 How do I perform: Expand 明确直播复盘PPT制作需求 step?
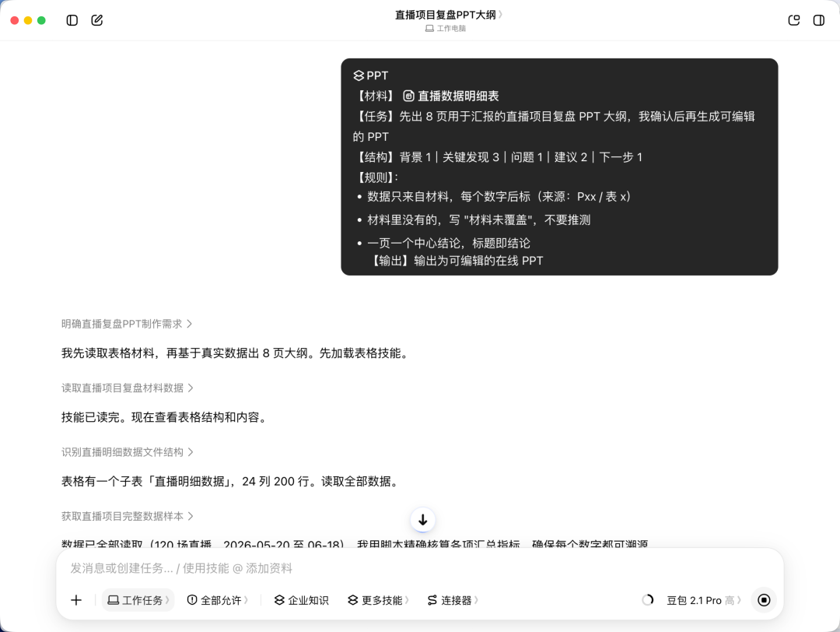(127, 324)
